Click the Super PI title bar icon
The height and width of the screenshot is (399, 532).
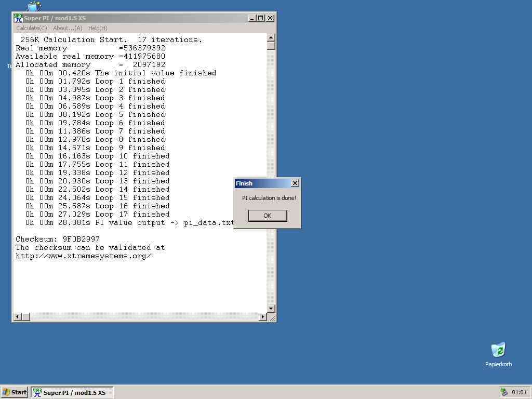coord(18,18)
